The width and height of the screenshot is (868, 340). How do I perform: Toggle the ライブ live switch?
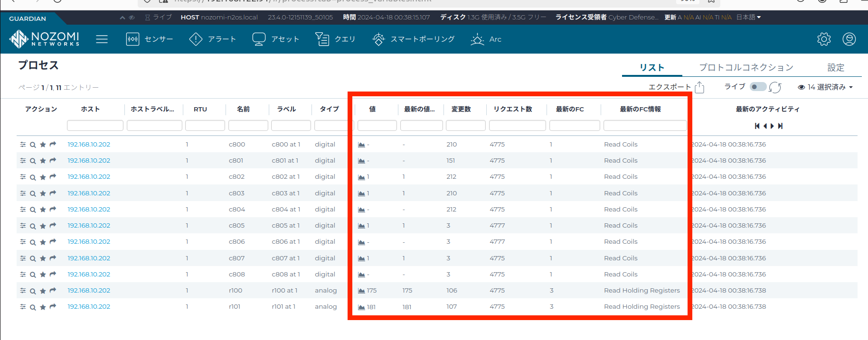[758, 87]
